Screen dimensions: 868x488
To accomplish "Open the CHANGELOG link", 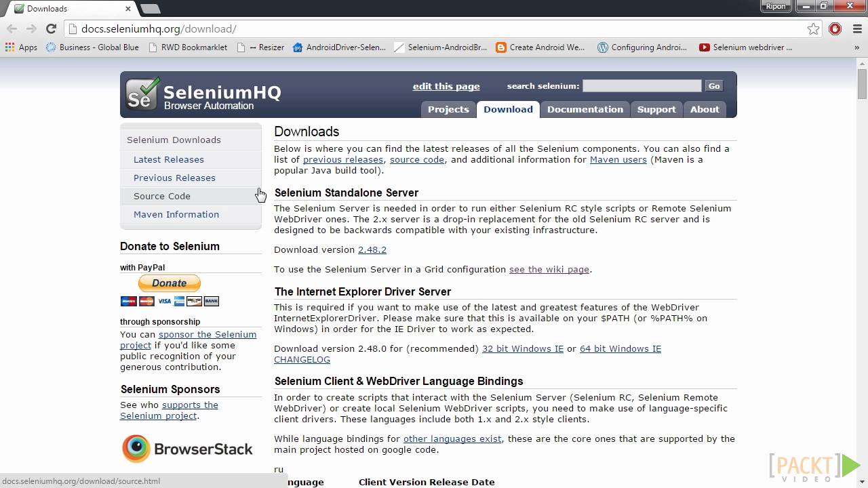I will pyautogui.click(x=302, y=359).
